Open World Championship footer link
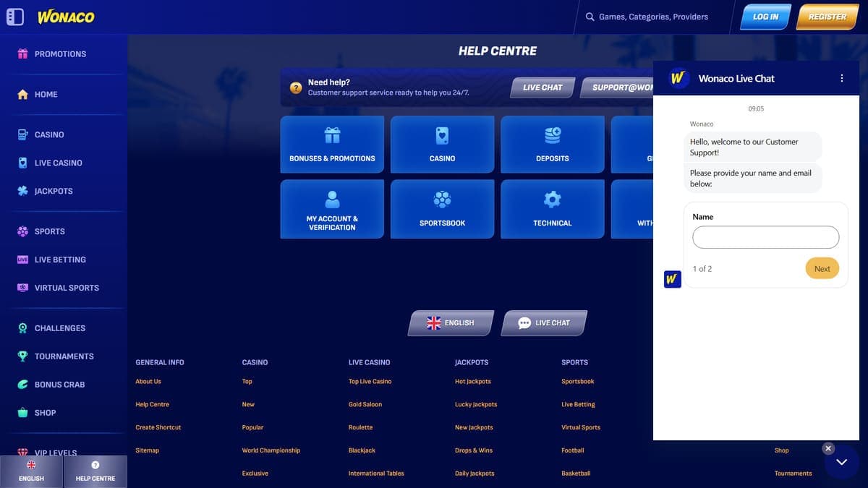 pyautogui.click(x=271, y=450)
